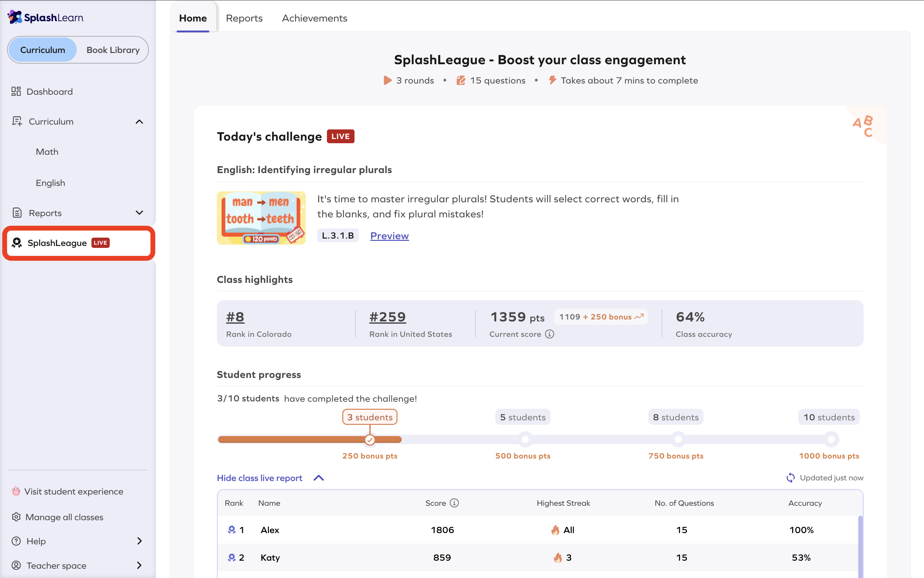Click the lightning bolt time icon

552,80
